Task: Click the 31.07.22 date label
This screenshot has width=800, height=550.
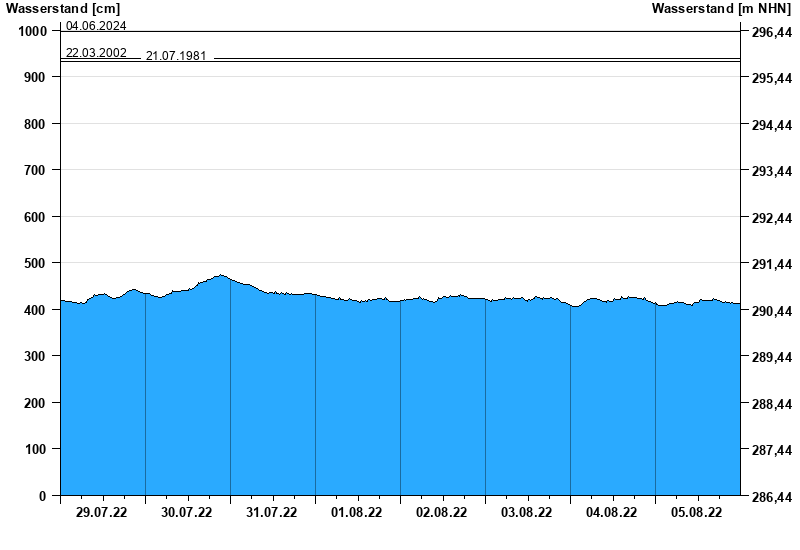Action: (272, 513)
